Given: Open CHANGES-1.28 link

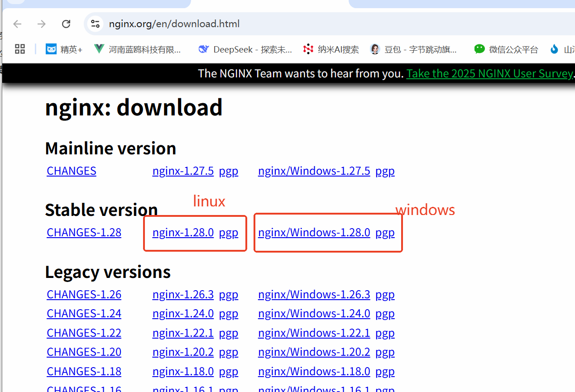Looking at the screenshot, I should 84,233.
